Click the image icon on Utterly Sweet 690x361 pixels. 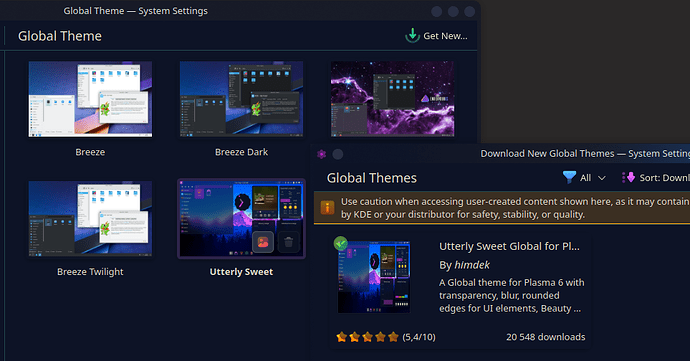tap(263, 242)
